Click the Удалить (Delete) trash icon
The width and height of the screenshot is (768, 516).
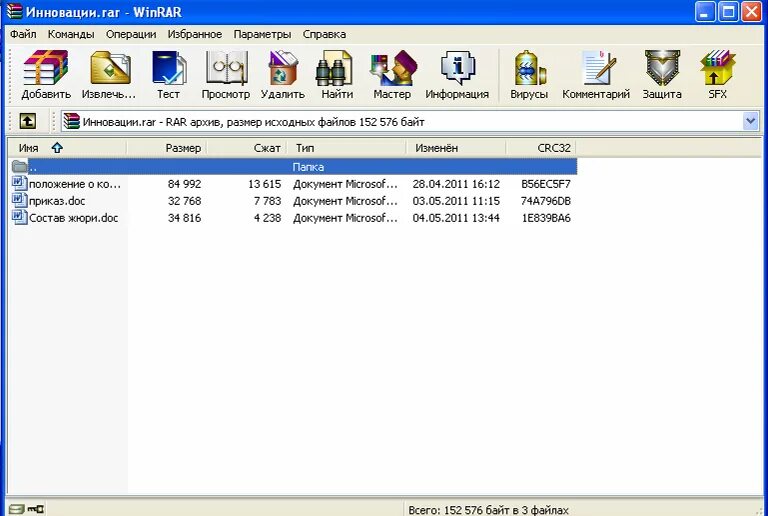click(283, 75)
